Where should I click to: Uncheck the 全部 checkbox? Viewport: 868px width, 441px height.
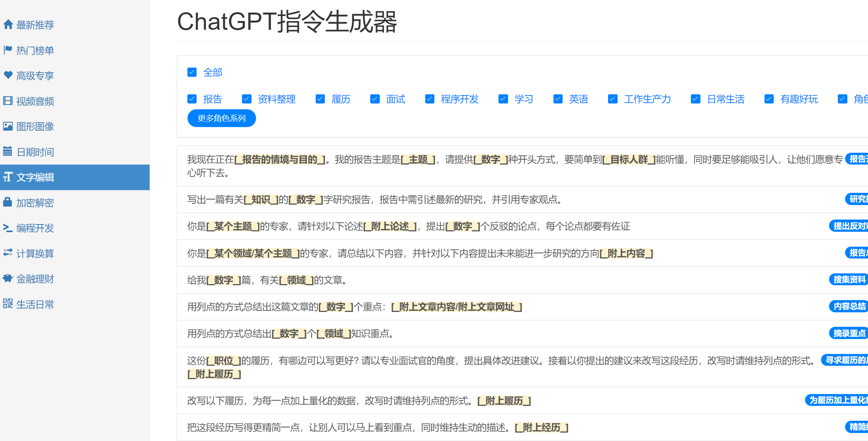[x=192, y=72]
